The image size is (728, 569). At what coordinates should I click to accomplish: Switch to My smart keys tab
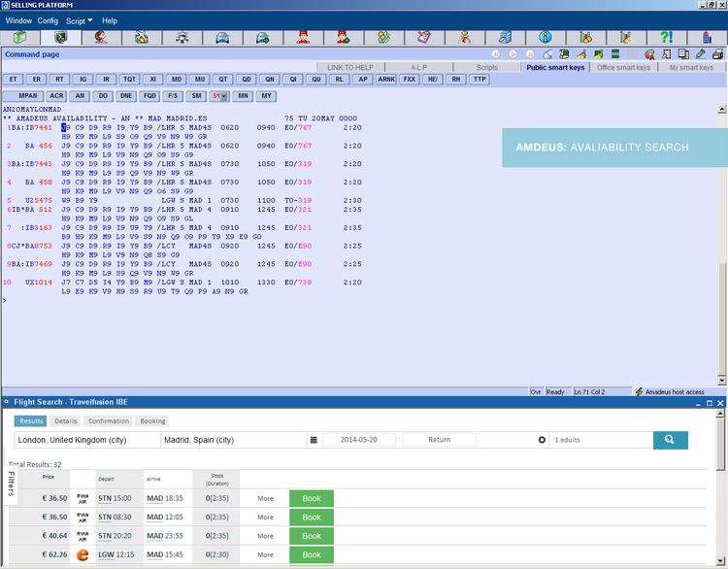coord(691,67)
